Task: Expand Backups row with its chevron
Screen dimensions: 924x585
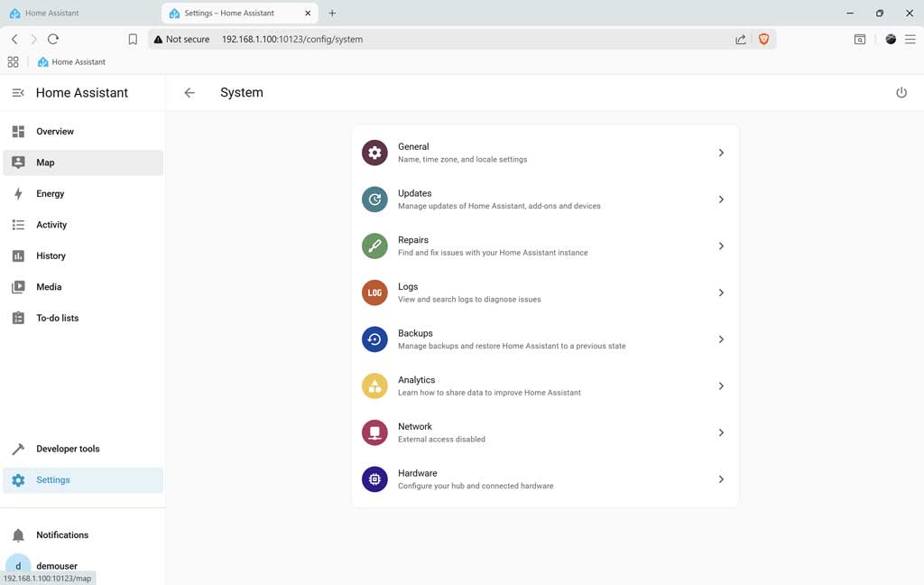Action: 721,339
